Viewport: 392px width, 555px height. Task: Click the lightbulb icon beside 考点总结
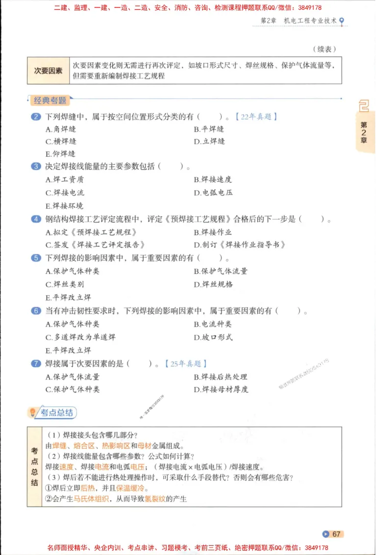pos(32,412)
